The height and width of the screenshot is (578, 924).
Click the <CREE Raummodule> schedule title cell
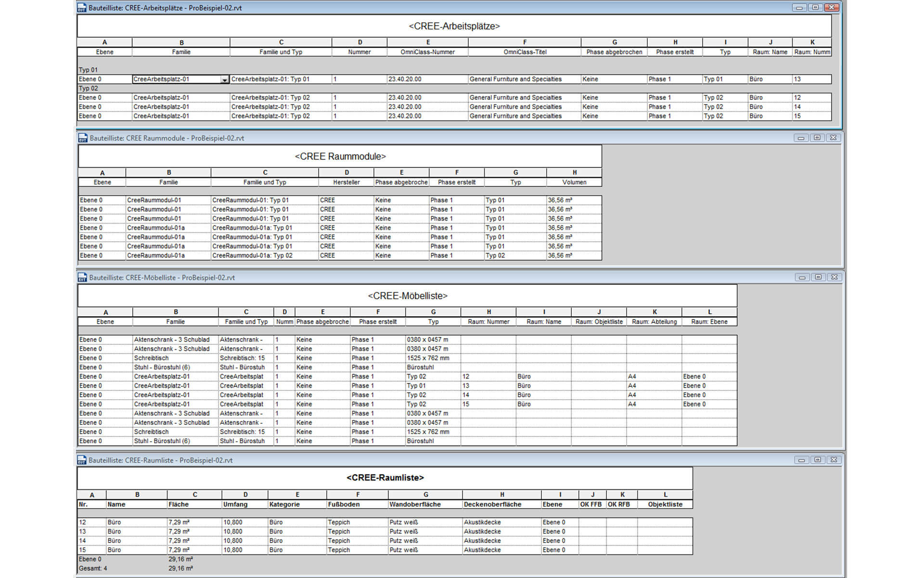[340, 157]
